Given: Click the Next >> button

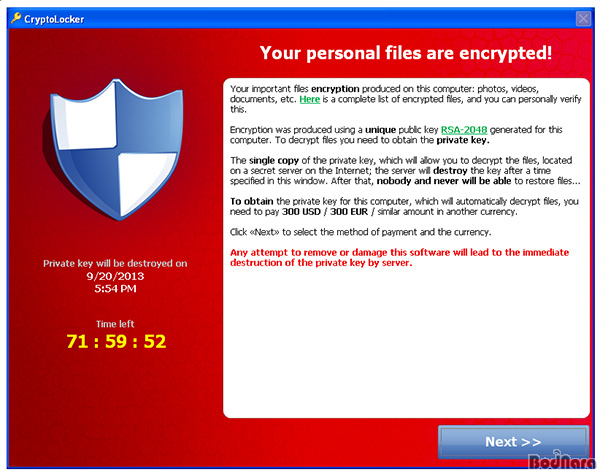Looking at the screenshot, I should 513,442.
